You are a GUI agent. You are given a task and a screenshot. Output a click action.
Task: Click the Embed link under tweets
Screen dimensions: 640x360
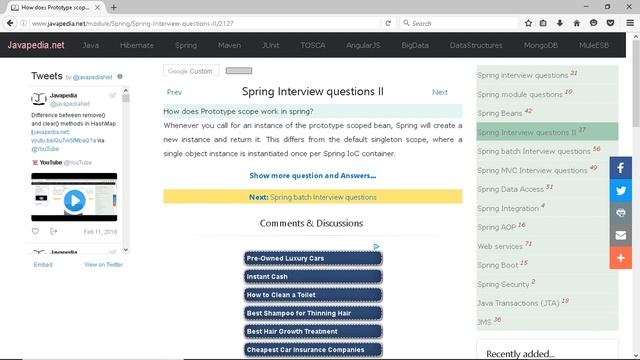[x=43, y=264]
